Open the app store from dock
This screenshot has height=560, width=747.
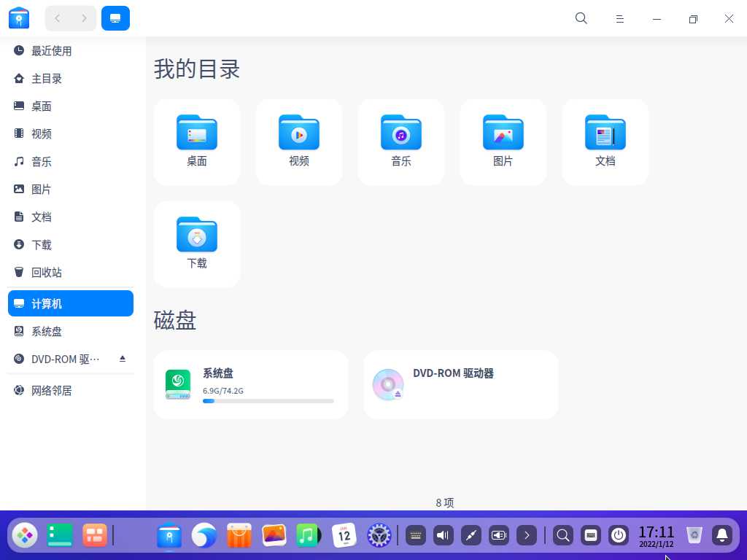(239, 535)
